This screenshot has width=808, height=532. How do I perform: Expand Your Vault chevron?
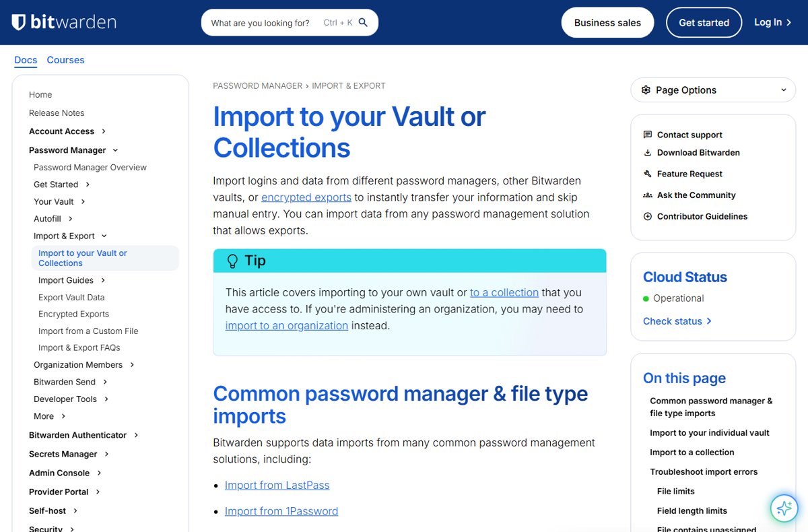click(83, 201)
